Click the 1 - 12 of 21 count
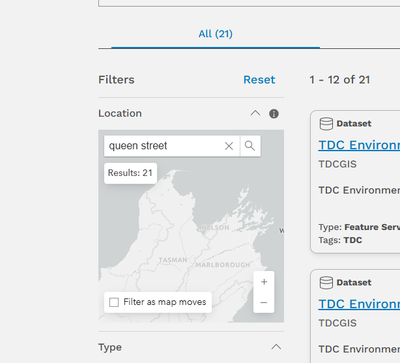 click(340, 80)
